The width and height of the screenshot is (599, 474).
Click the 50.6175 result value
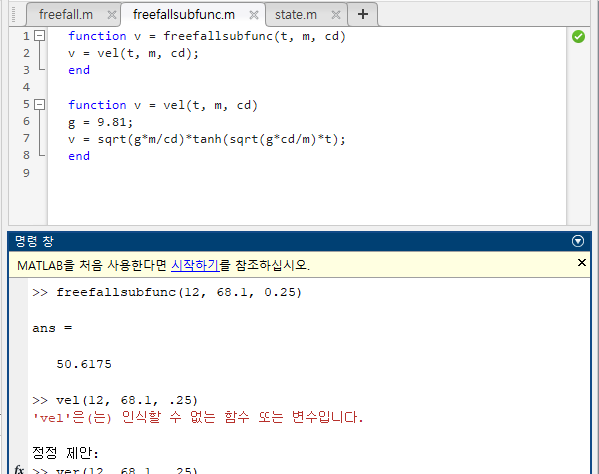[84, 364]
